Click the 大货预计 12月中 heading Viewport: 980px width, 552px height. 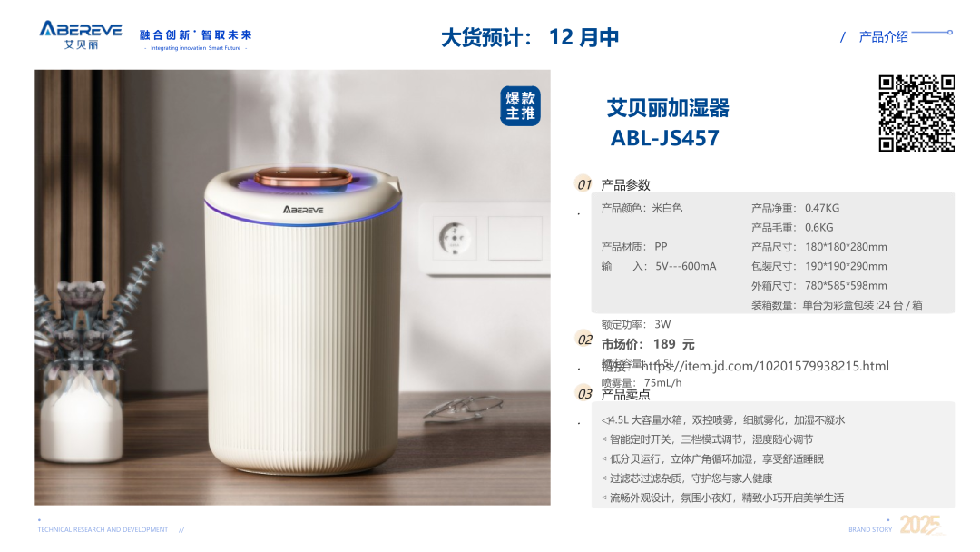[530, 37]
